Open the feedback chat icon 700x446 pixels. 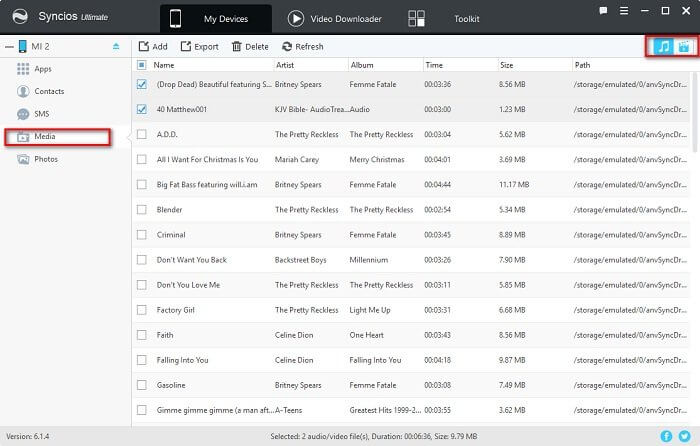tap(603, 11)
